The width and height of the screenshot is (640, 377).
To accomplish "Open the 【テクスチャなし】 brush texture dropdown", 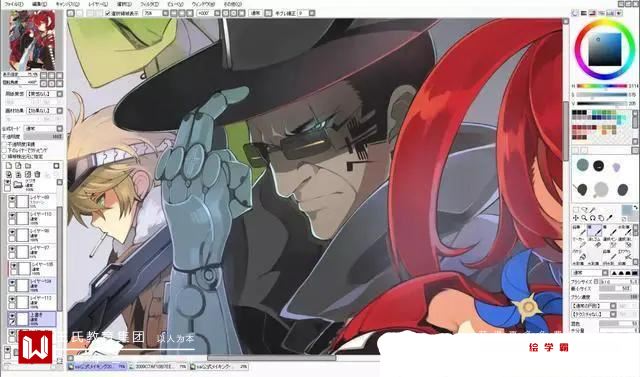I will tap(613, 315).
